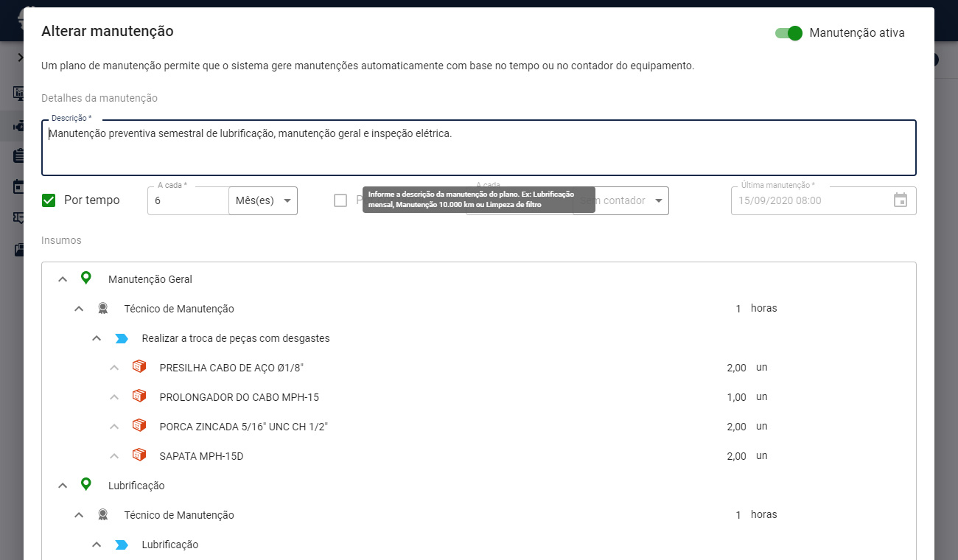Open the calendar icon in the sidebar
Viewport: 958px width, 560px height.
tap(18, 186)
